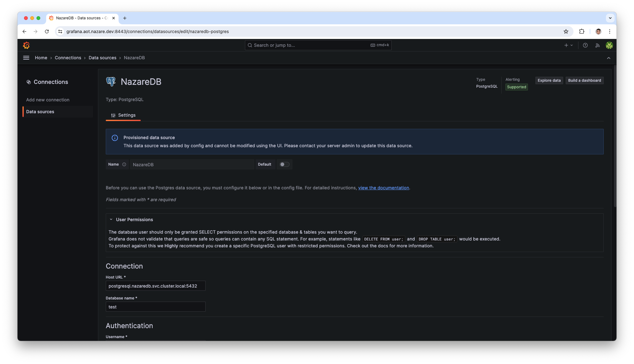The image size is (634, 364).
Task: Click the info icon in Provisioned banner
Action: tap(115, 138)
